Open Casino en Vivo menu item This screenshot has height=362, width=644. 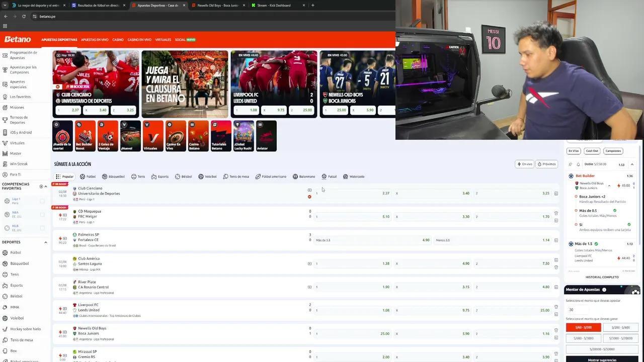139,40
